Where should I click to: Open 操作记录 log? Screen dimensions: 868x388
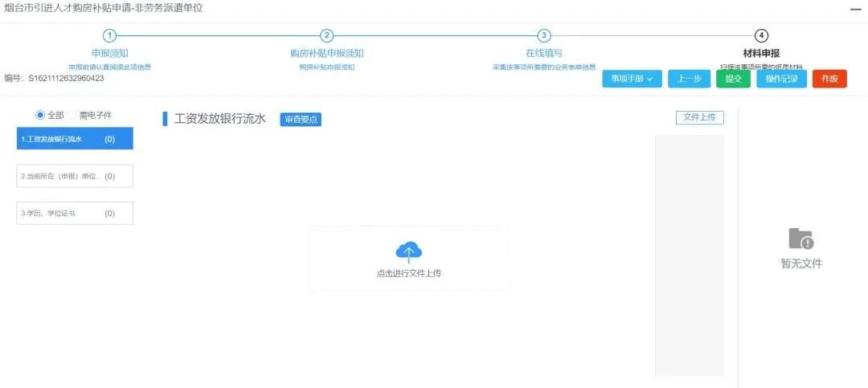click(x=781, y=79)
